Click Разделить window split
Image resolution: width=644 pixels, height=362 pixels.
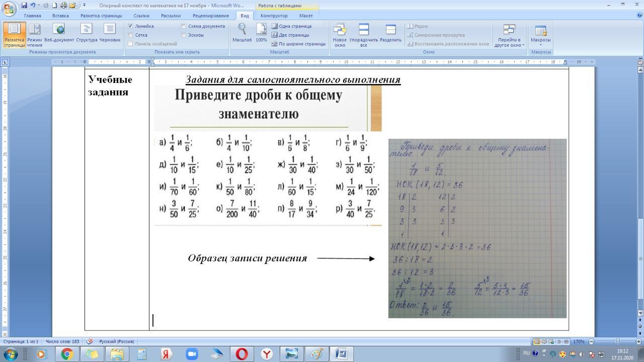click(390, 33)
